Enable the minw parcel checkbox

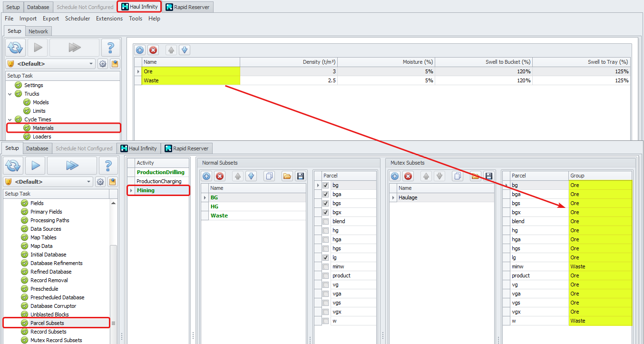click(x=325, y=266)
